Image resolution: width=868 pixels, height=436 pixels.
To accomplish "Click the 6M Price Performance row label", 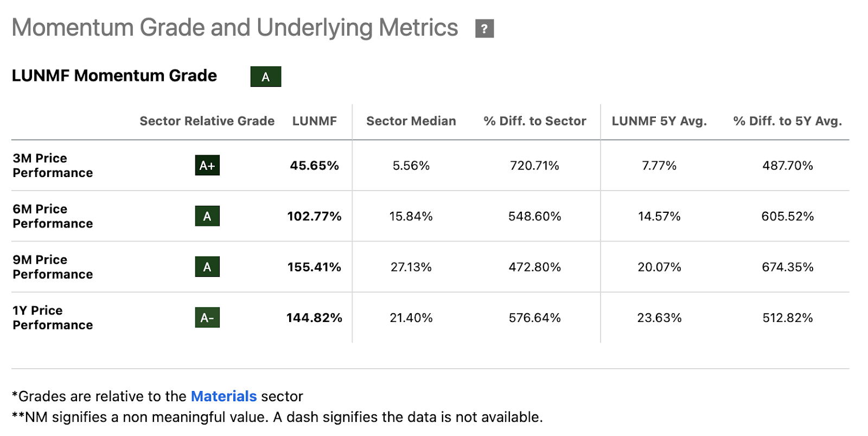I will pyautogui.click(x=53, y=216).
